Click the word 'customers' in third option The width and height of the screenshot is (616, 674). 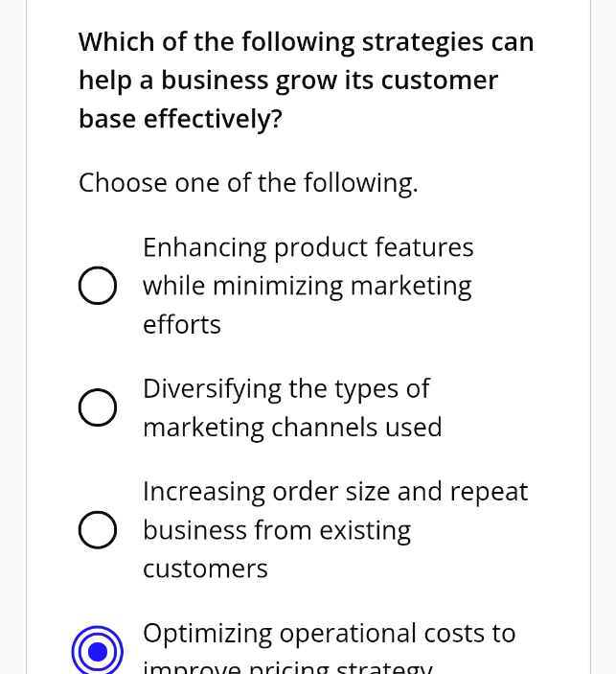[205, 569]
